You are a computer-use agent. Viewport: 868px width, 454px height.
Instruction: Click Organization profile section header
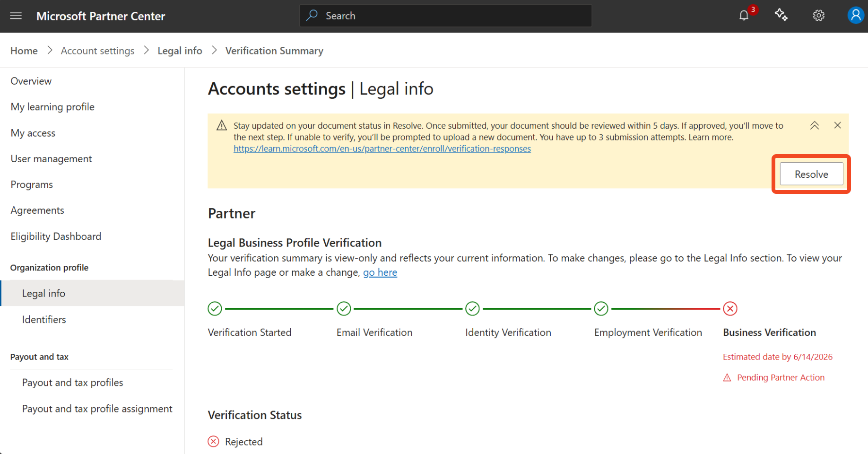(x=49, y=268)
